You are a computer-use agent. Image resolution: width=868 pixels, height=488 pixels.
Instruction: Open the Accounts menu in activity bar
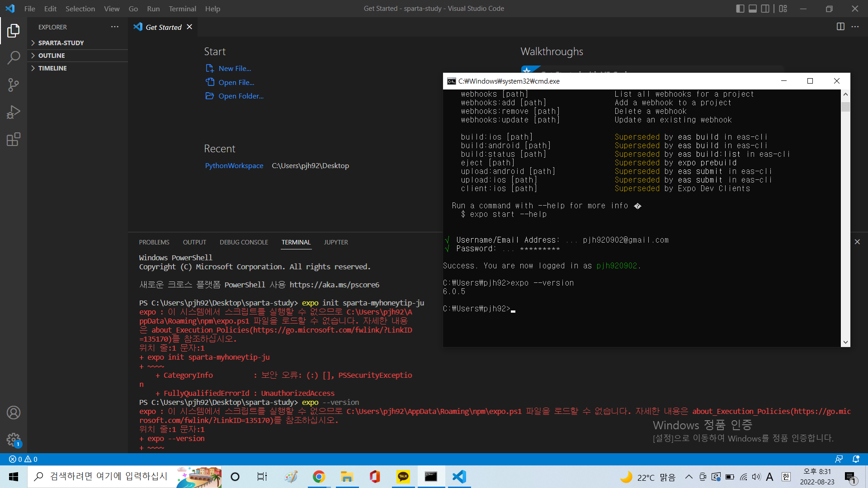pos(14,413)
